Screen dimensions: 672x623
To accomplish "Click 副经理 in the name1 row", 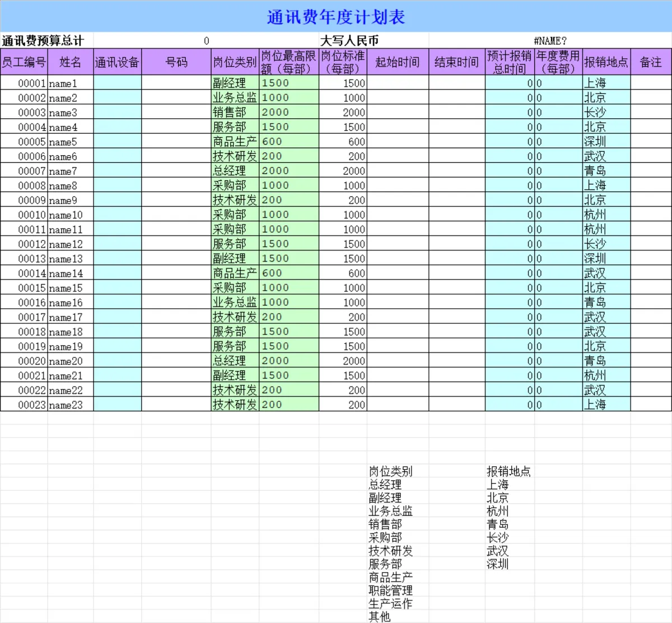I will [235, 83].
